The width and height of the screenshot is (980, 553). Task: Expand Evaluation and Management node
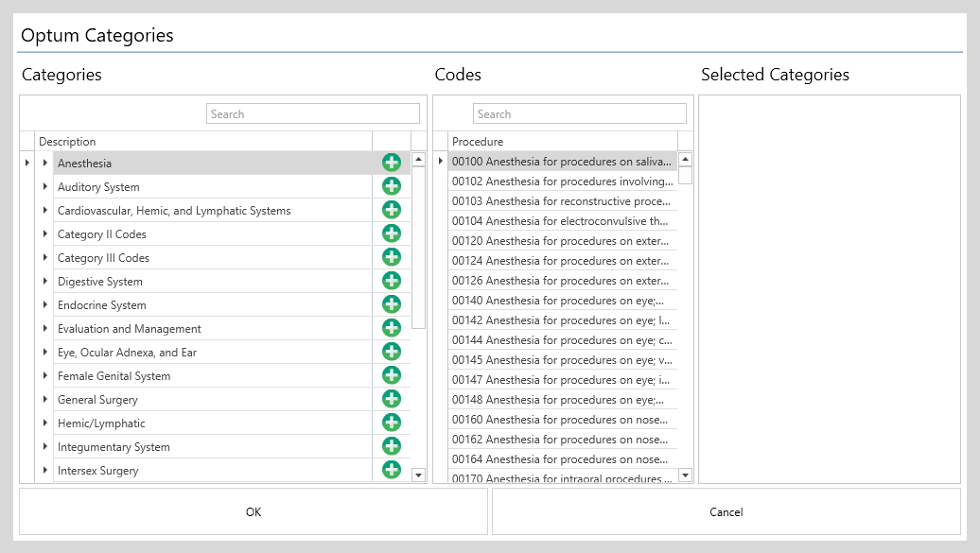click(45, 328)
